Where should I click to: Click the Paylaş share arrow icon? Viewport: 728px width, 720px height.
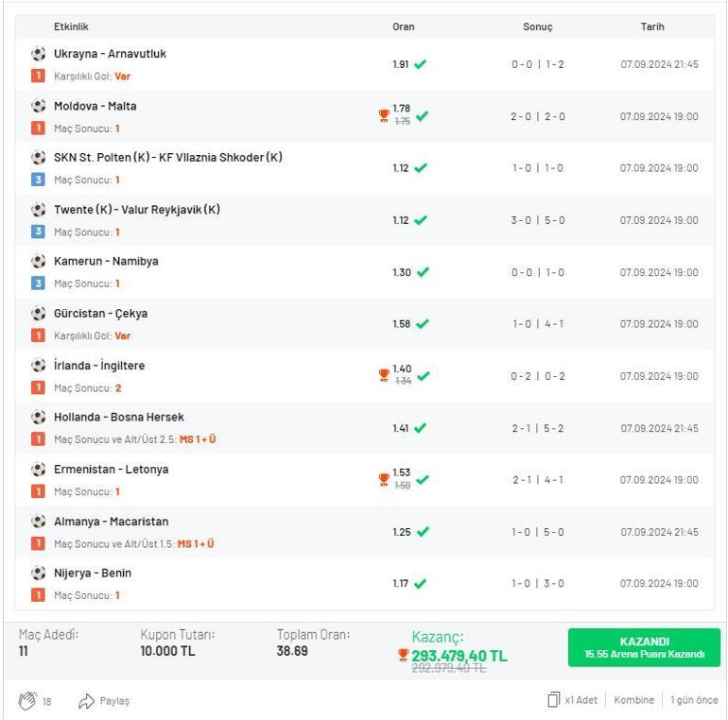coord(87,700)
